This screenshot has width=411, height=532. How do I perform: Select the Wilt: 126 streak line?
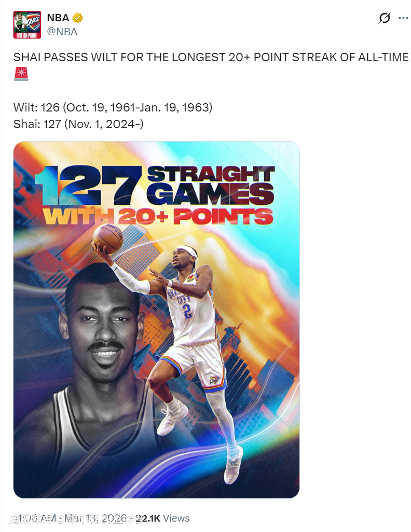coord(113,107)
